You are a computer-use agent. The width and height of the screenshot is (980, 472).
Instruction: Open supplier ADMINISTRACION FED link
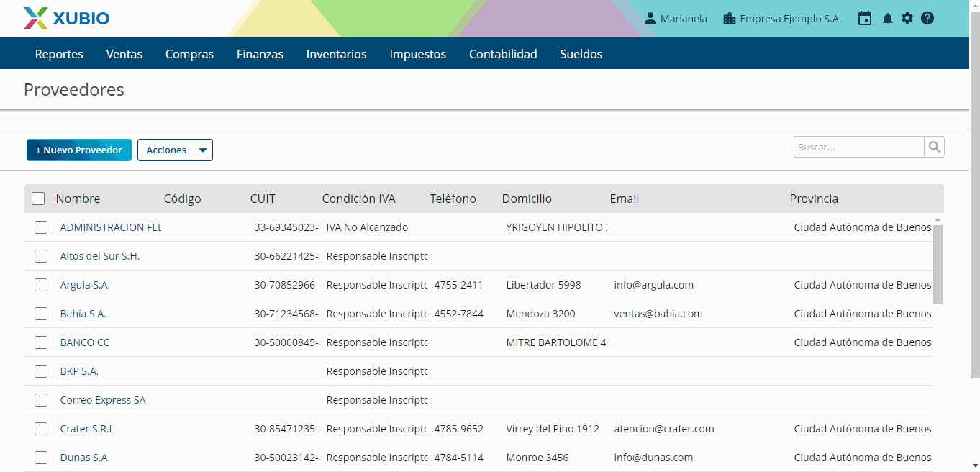pos(111,227)
